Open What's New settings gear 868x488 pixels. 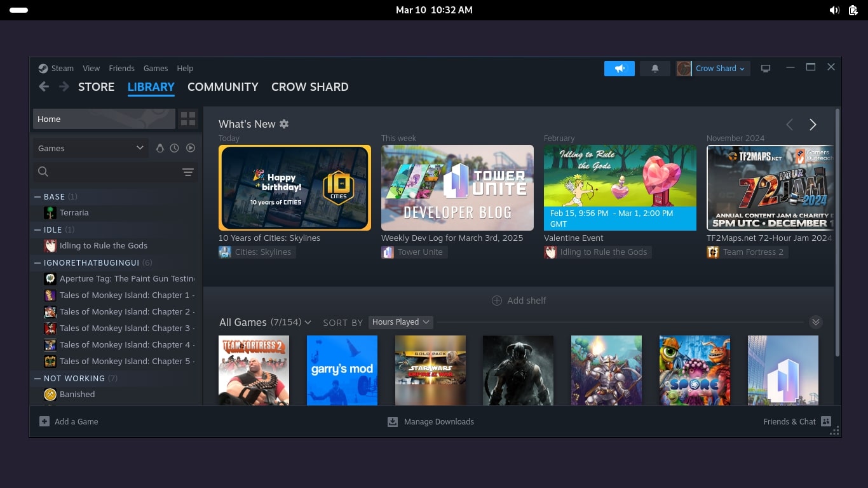(284, 124)
